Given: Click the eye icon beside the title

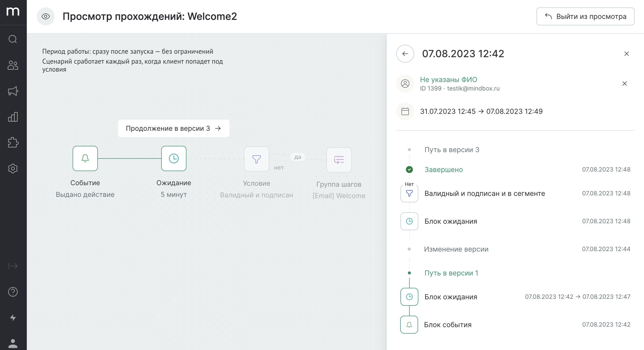Looking at the screenshot, I should pyautogui.click(x=45, y=16).
